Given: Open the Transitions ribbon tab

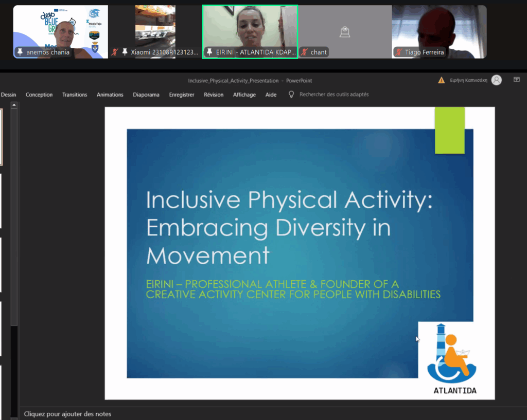Looking at the screenshot, I should pyautogui.click(x=75, y=95).
